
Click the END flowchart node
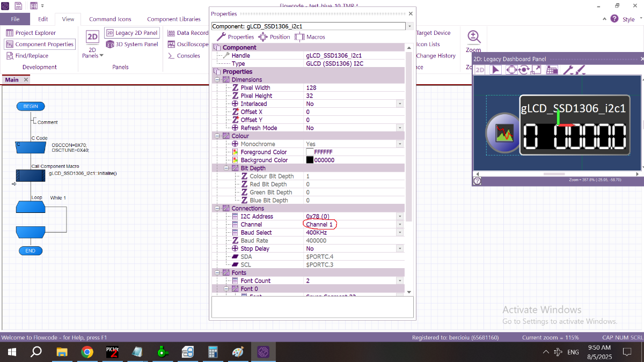31,250
